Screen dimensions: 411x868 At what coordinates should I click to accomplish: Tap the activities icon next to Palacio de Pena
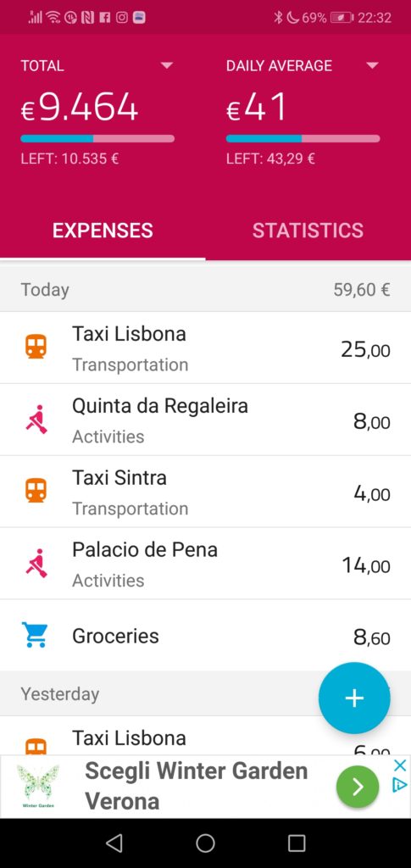36,563
